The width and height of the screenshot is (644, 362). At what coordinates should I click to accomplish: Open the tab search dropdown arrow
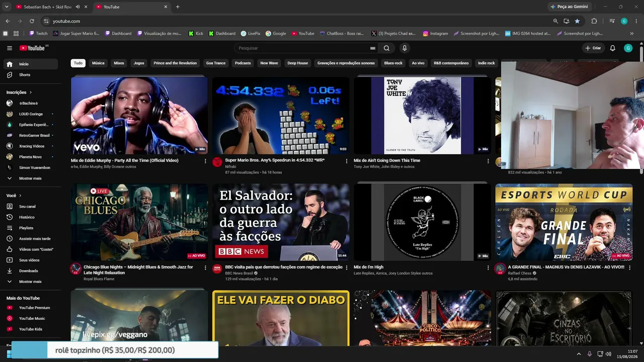coord(7,7)
